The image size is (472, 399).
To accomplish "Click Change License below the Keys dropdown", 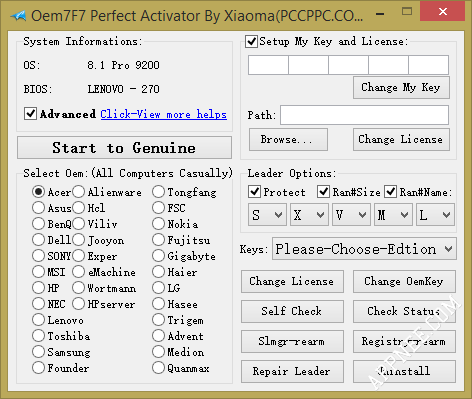I will tap(292, 282).
